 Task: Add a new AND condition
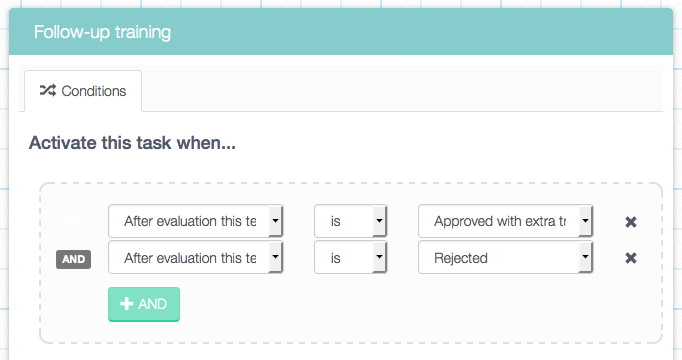144,304
